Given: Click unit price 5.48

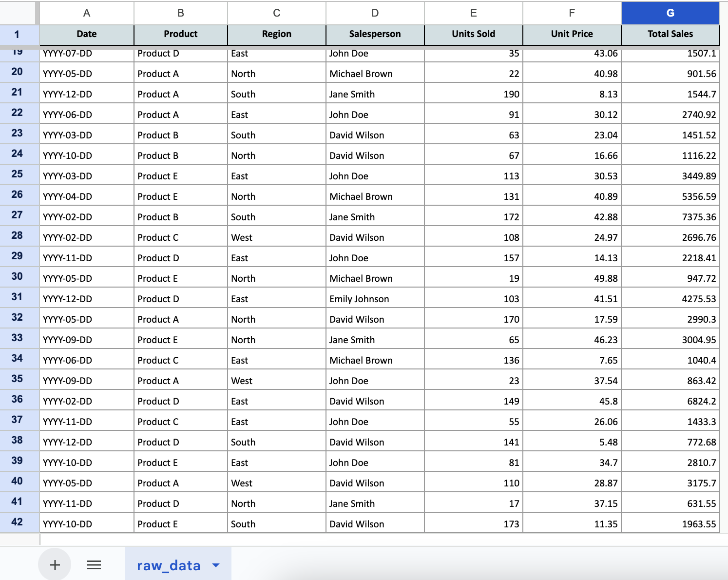Looking at the screenshot, I should [x=572, y=442].
